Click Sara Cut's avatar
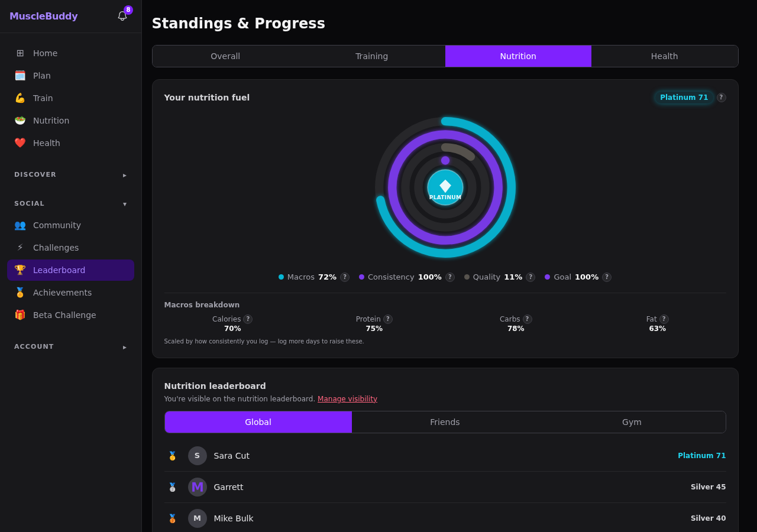The width and height of the screenshot is (757, 532). click(x=198, y=456)
